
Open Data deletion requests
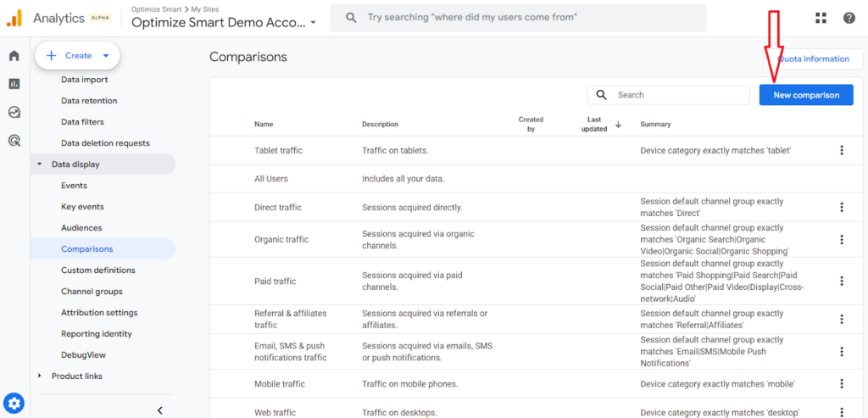105,142
